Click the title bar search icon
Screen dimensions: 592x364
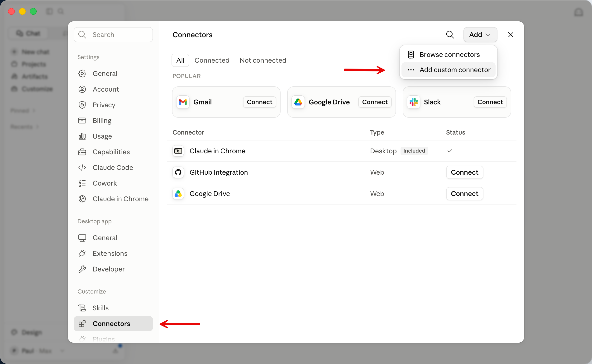(61, 11)
